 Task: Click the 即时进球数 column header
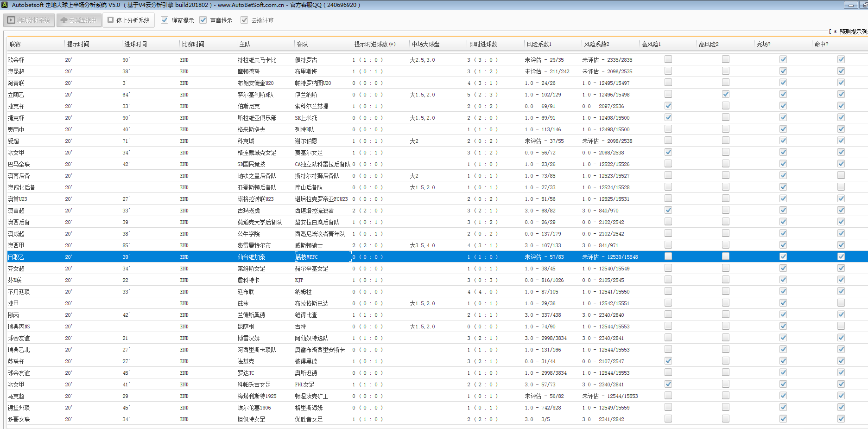click(483, 45)
